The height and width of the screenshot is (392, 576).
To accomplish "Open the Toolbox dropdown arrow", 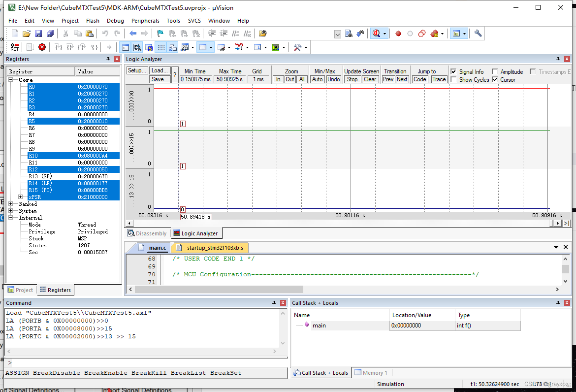I will tap(306, 47).
